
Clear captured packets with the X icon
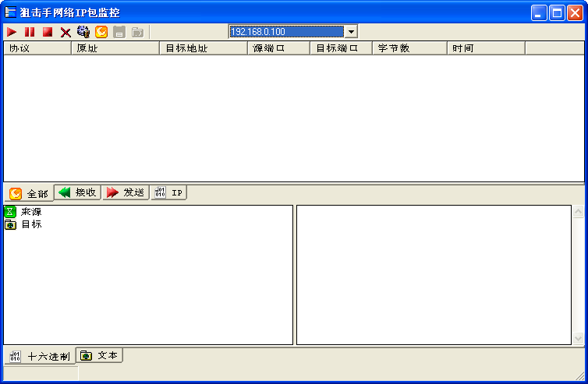[66, 32]
